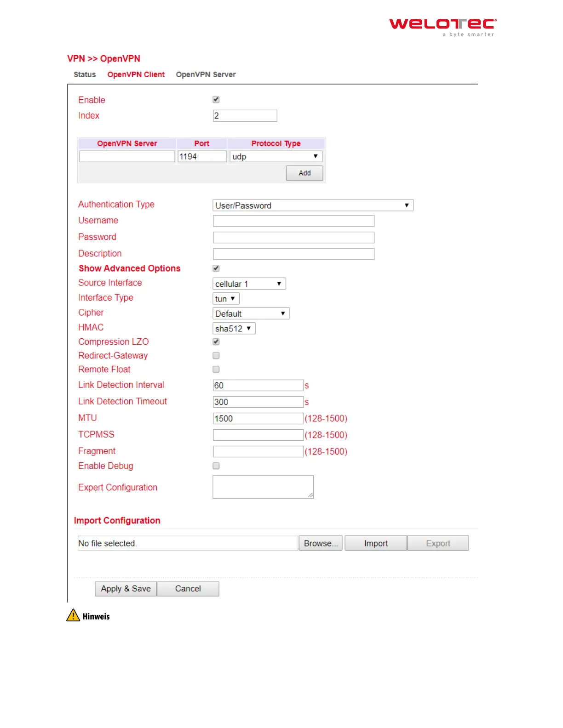563x728 pixels.
Task: Click the Import button
Action: [x=376, y=543]
